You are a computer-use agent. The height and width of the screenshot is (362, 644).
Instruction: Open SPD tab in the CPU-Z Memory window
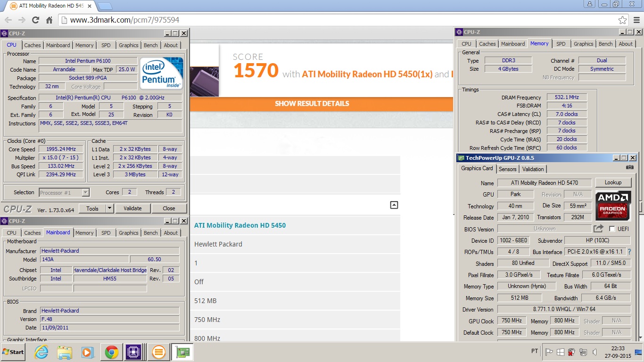(561, 44)
